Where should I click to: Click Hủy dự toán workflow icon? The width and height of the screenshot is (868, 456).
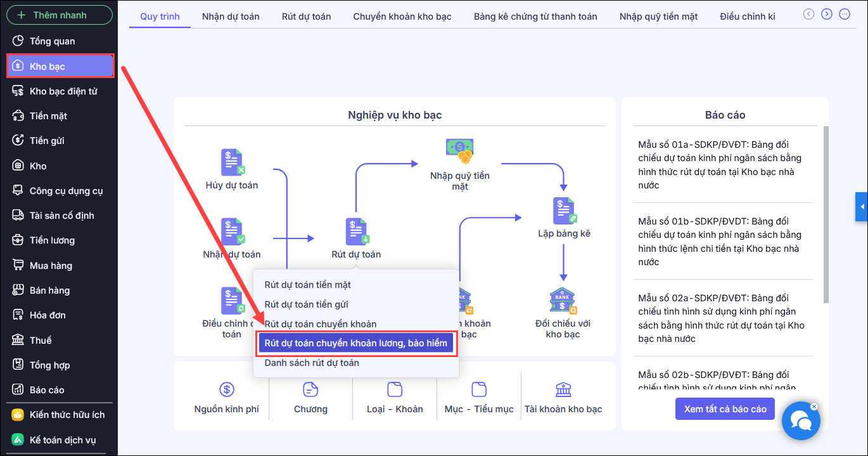pyautogui.click(x=232, y=162)
